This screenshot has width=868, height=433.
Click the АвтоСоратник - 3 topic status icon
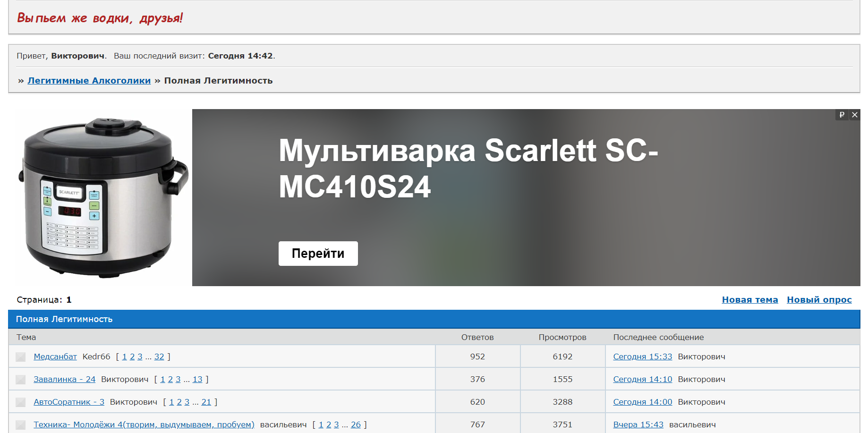click(20, 402)
